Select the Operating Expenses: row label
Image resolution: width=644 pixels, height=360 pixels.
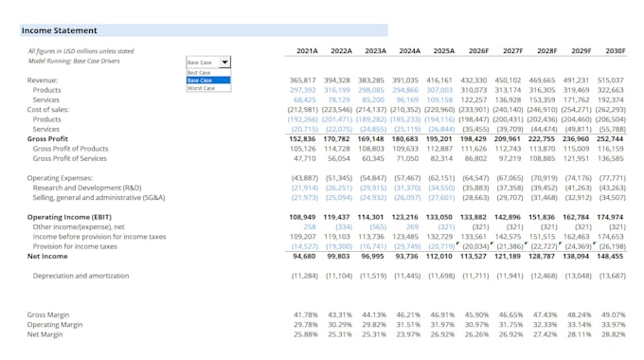coord(60,178)
